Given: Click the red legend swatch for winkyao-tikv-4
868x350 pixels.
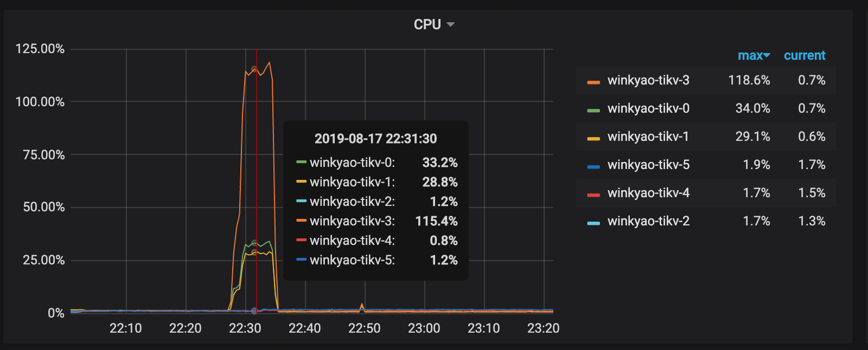Looking at the screenshot, I should click(x=593, y=195).
